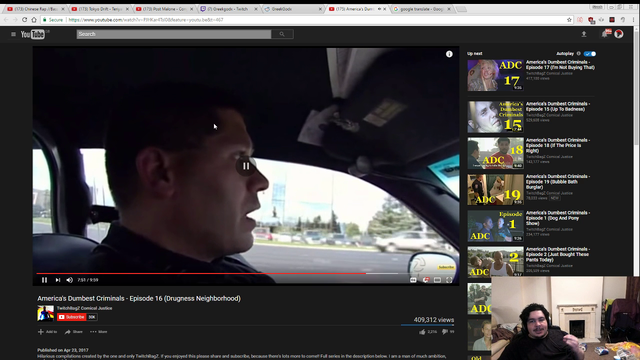Screen dimensions: 640x360
Task: Open the YouTube hamburger guide menu
Action: [13, 34]
